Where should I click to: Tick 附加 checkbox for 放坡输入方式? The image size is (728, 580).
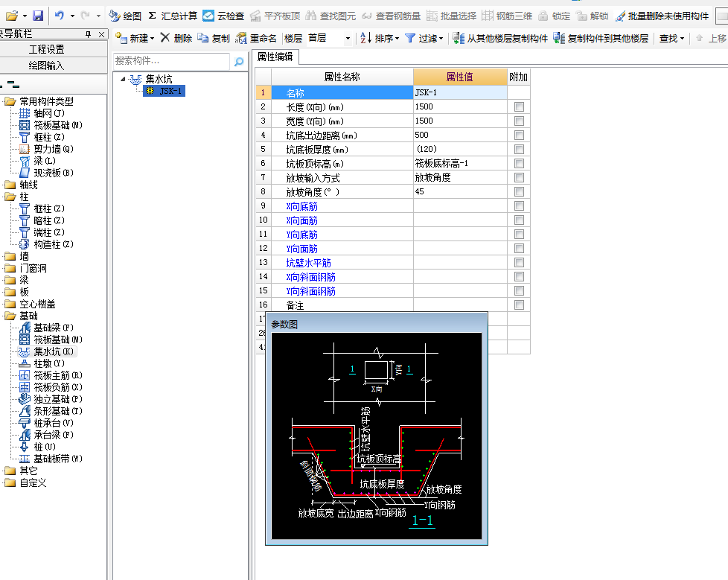click(x=519, y=177)
